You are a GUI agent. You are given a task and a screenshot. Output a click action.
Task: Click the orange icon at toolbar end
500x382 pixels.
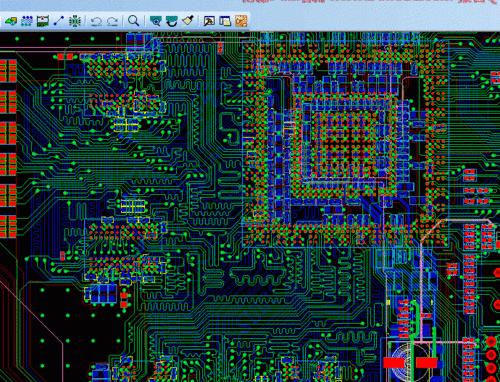pos(241,21)
